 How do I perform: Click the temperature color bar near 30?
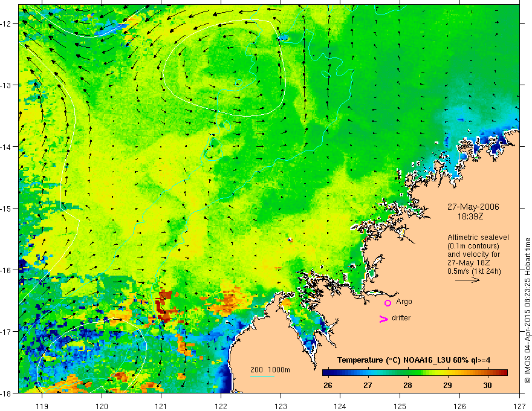pos(488,373)
